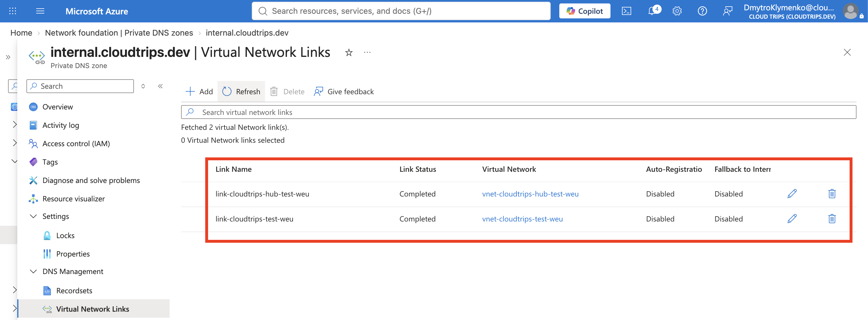Collapse the DNS Management group
The width and height of the screenshot is (868, 320).
click(33, 271)
